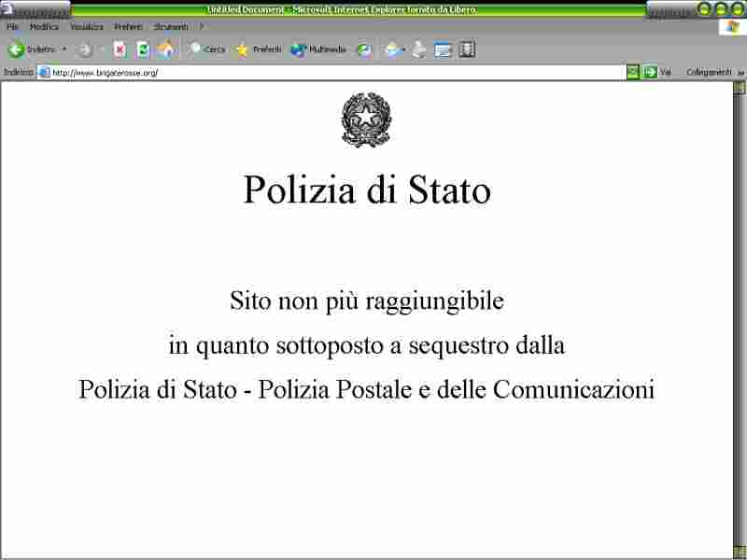Open the Visualizza menu
The height and width of the screenshot is (560, 747).
(x=87, y=27)
